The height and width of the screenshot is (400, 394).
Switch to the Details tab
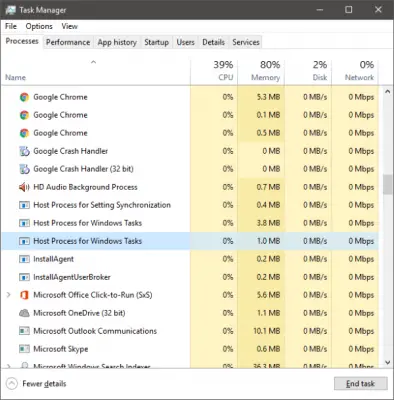pos(213,42)
